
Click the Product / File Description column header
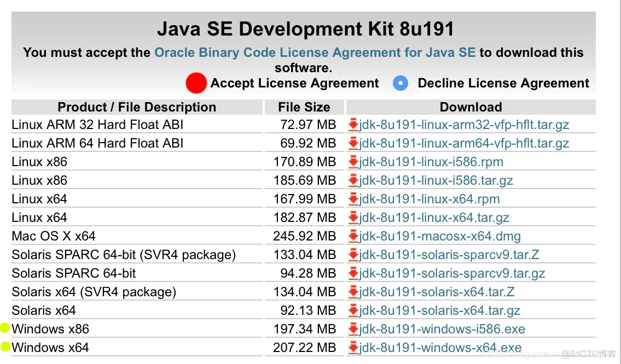point(137,107)
